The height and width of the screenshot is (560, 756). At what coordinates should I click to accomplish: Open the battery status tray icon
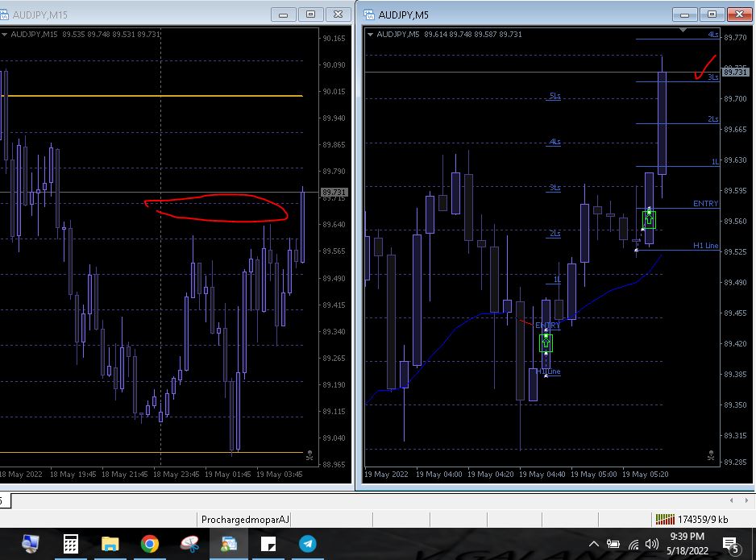tap(613, 544)
